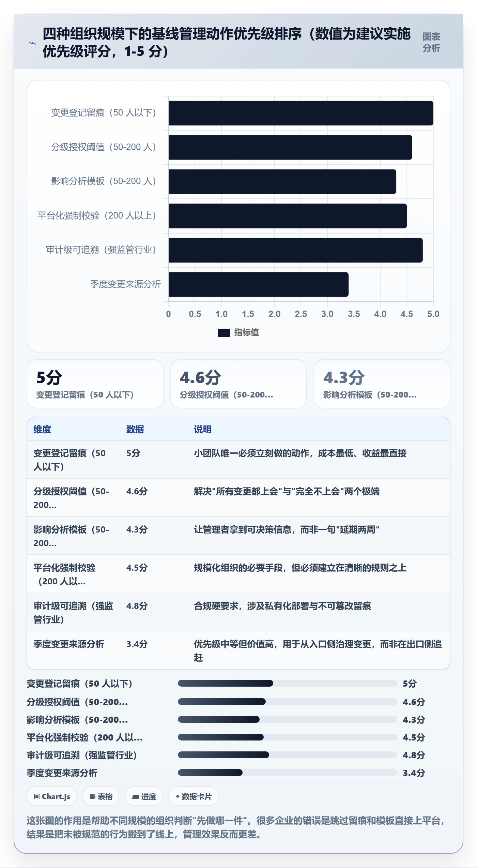Click the chart bar for 影响分析模板（50-200 人）

click(282, 182)
